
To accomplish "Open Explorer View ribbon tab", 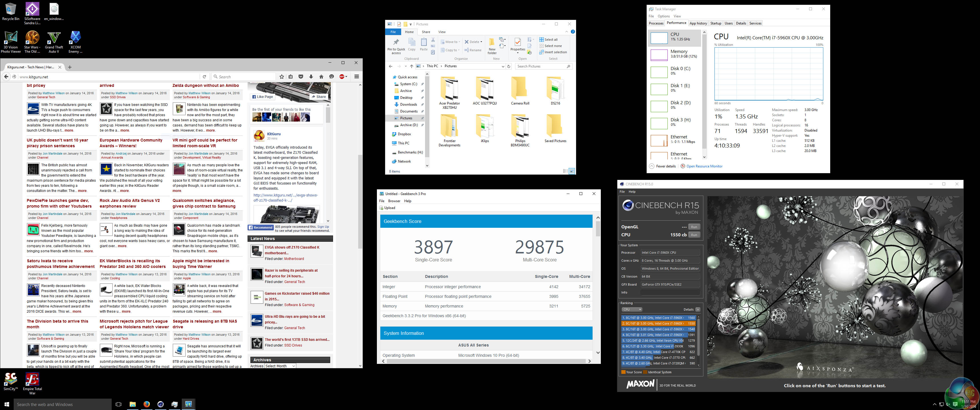I will point(442,32).
